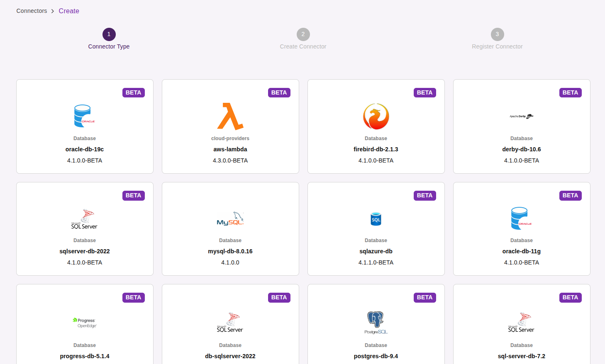The image size is (605, 364).
Task: Select the firebird-db-2.1.3 connector card
Action: tap(376, 126)
